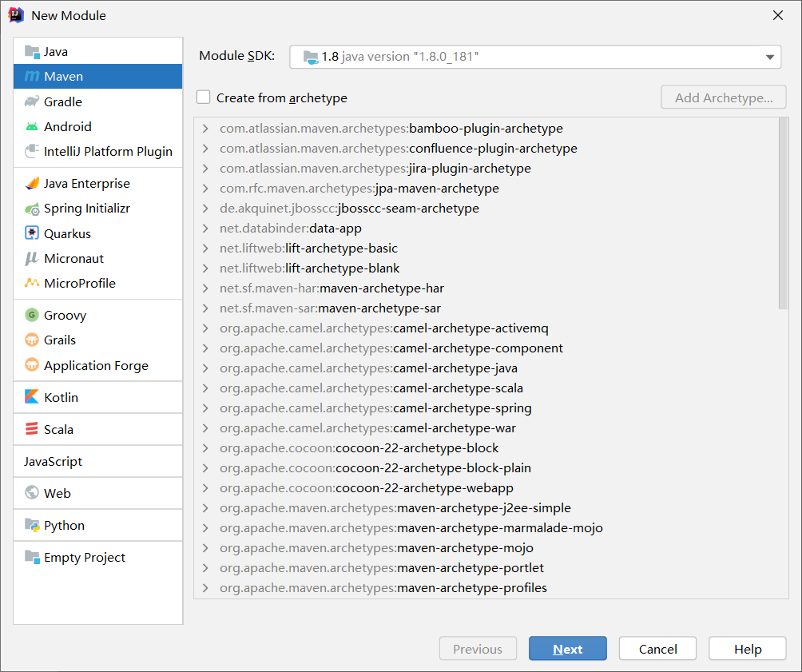Select Python module type
This screenshot has height=672, width=802.
click(97, 525)
